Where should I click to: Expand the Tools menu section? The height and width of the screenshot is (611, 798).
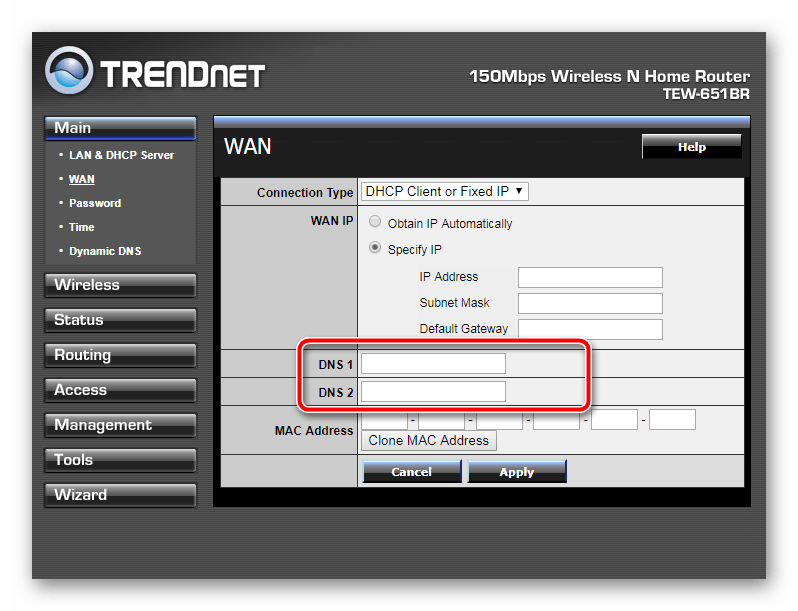point(120,460)
